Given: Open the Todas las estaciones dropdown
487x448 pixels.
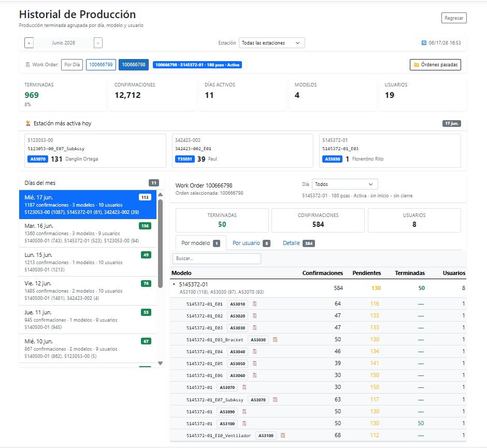Looking at the screenshot, I should coord(272,43).
